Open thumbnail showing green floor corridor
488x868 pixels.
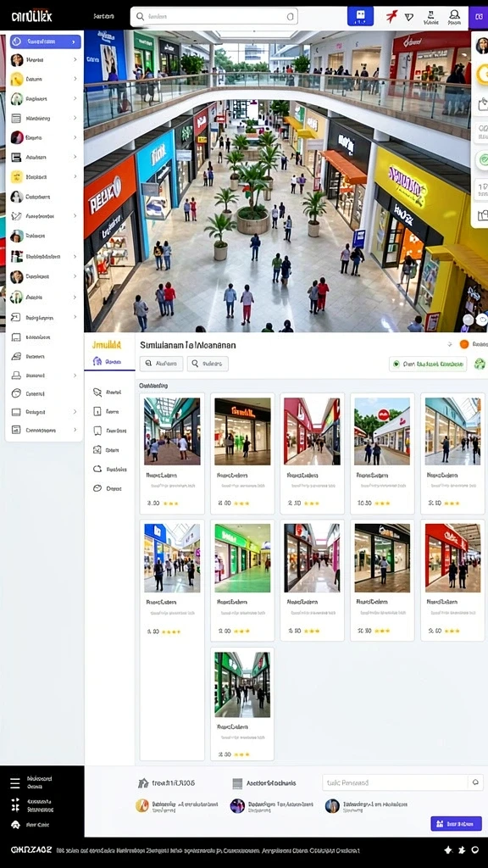[242, 558]
